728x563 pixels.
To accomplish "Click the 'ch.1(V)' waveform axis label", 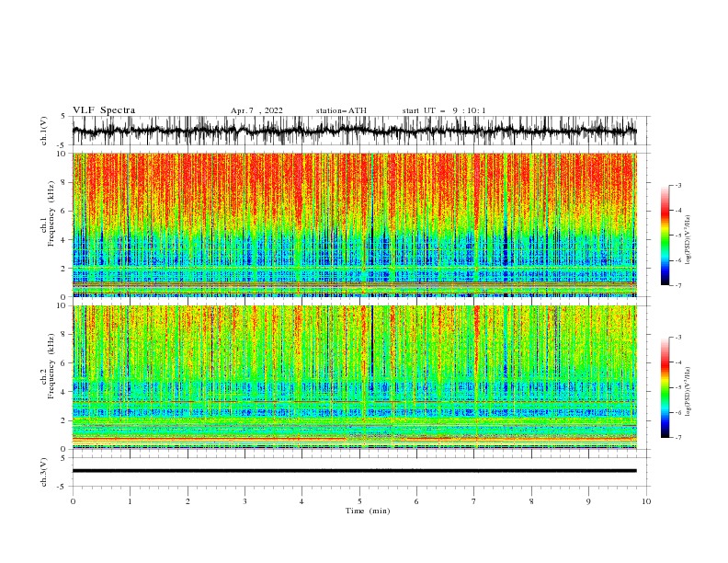I will pyautogui.click(x=44, y=131).
